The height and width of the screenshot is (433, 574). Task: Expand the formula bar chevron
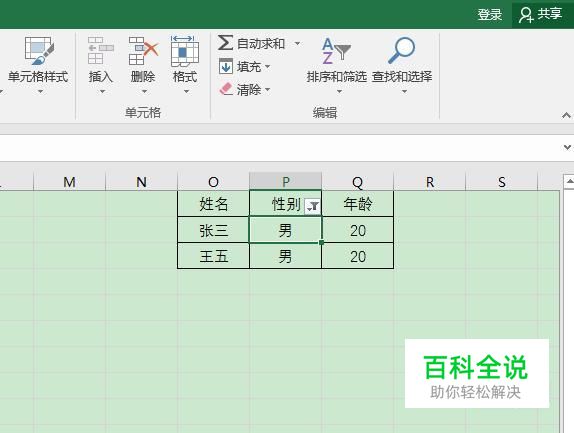tap(567, 148)
